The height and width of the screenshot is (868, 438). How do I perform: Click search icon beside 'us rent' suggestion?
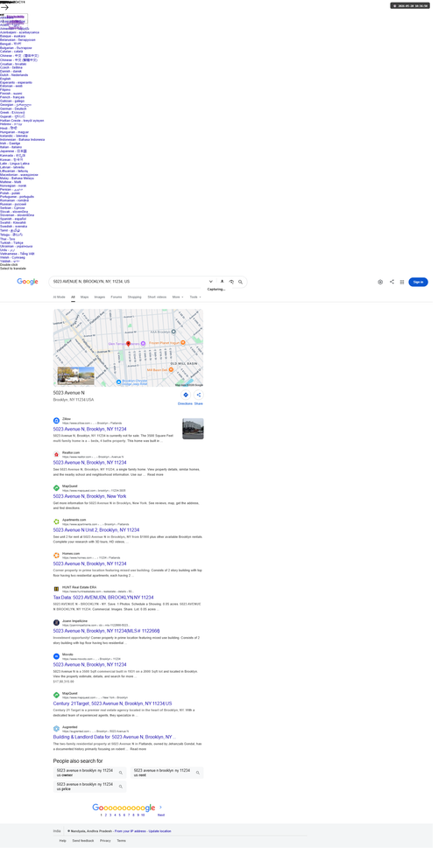(198, 773)
